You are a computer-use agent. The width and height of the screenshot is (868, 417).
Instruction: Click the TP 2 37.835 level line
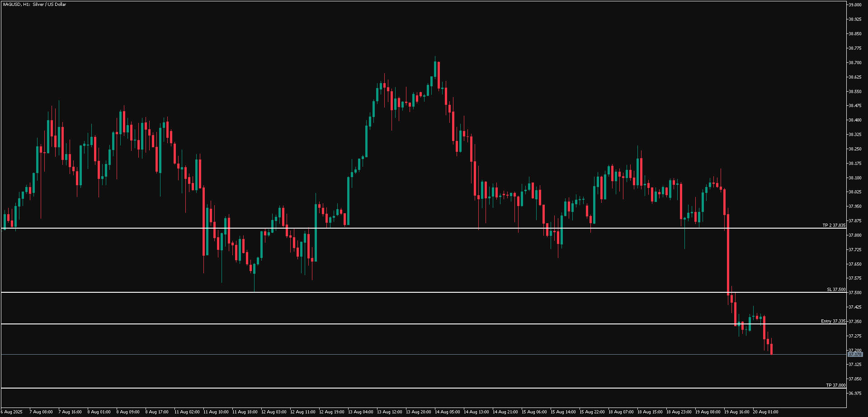coord(407,229)
